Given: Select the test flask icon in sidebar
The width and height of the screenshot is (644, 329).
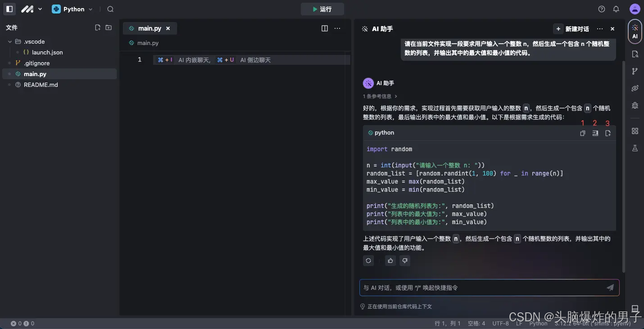Looking at the screenshot, I should tap(635, 148).
